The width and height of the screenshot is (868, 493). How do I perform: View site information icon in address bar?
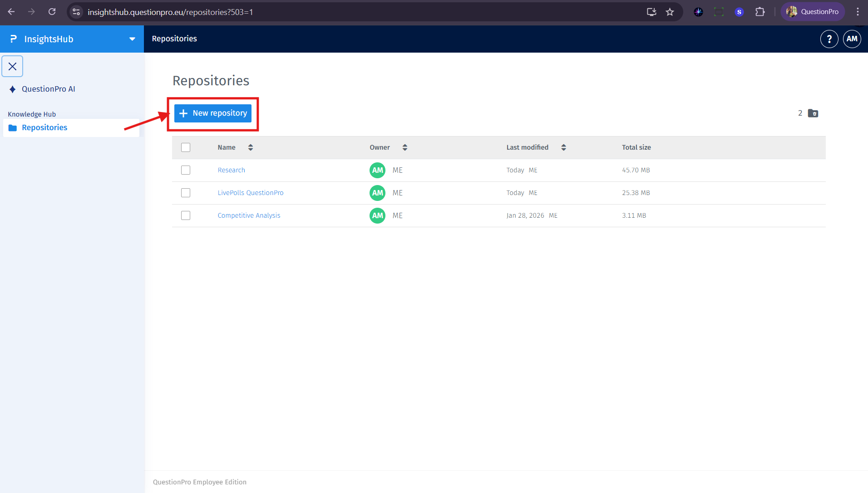pyautogui.click(x=77, y=12)
